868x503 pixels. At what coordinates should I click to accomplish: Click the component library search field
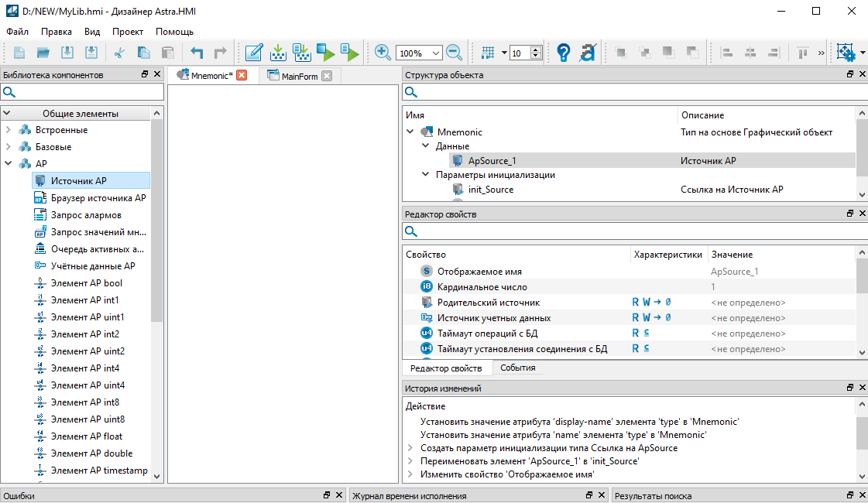[89, 92]
